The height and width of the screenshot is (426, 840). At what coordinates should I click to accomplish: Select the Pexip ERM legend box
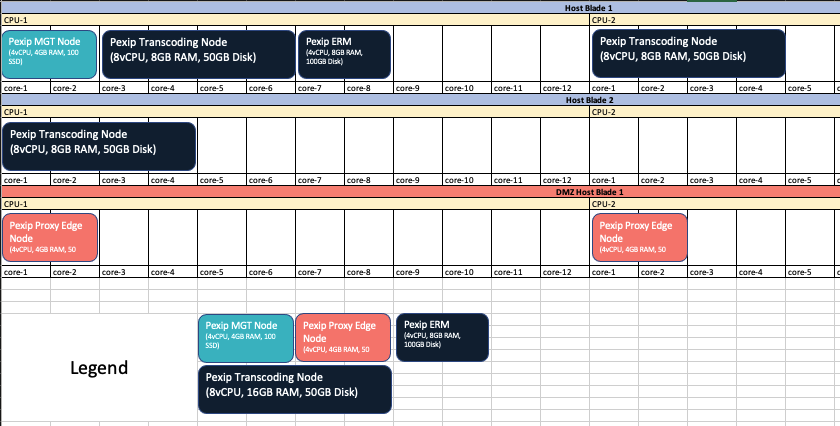[x=442, y=338]
